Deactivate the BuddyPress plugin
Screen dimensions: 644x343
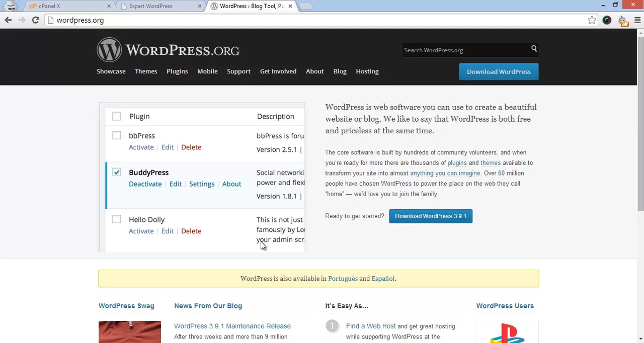point(145,184)
